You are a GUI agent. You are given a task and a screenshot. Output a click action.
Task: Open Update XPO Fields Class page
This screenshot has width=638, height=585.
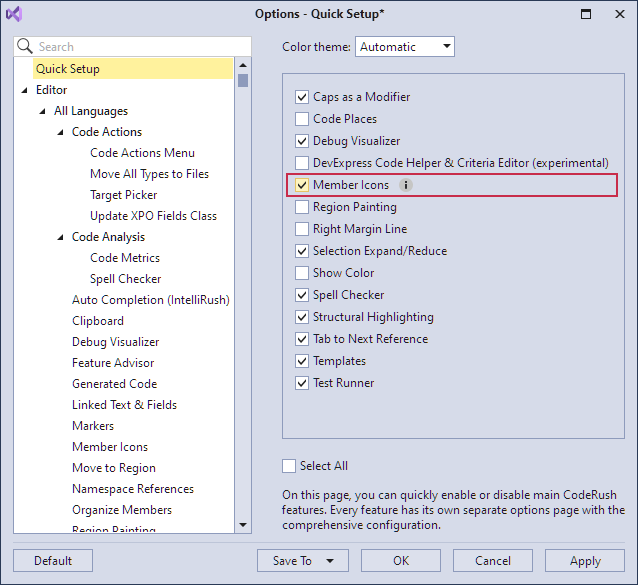click(153, 216)
